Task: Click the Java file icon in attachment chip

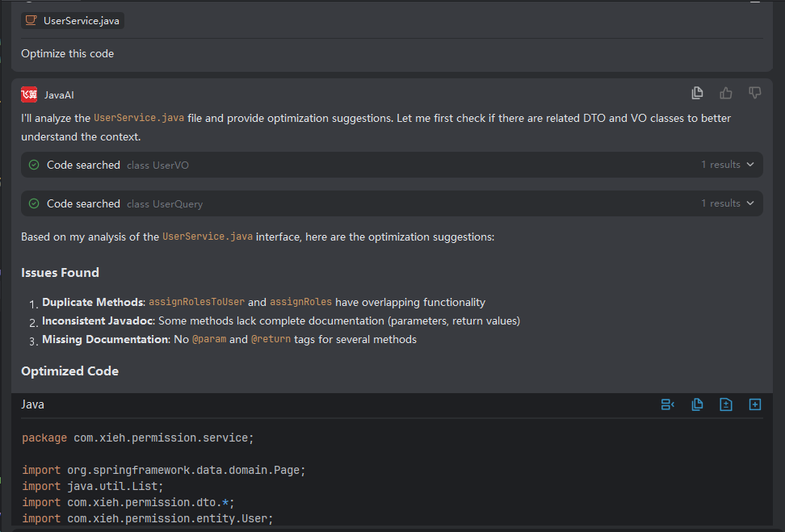Action: [x=31, y=20]
